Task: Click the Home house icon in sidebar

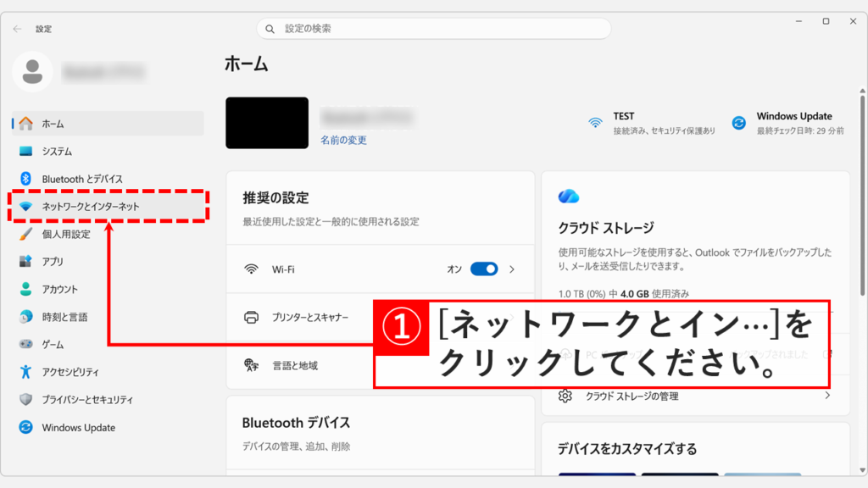Action: pyautogui.click(x=25, y=124)
